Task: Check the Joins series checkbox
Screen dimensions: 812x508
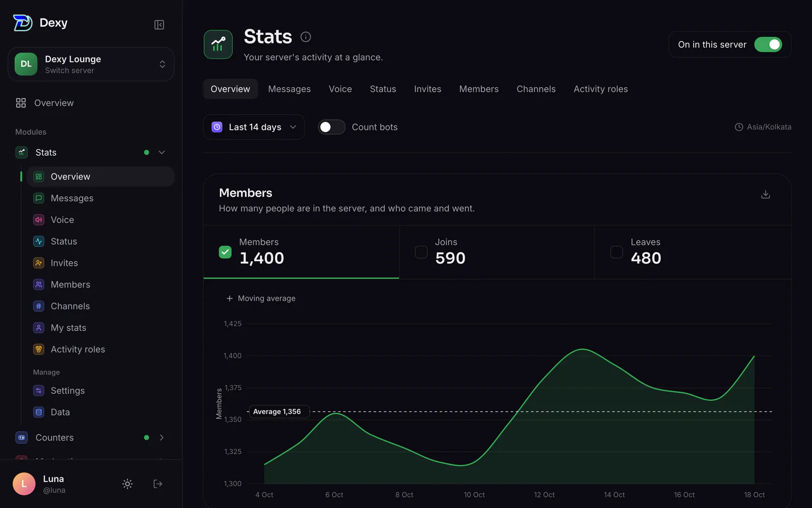Action: click(x=421, y=252)
